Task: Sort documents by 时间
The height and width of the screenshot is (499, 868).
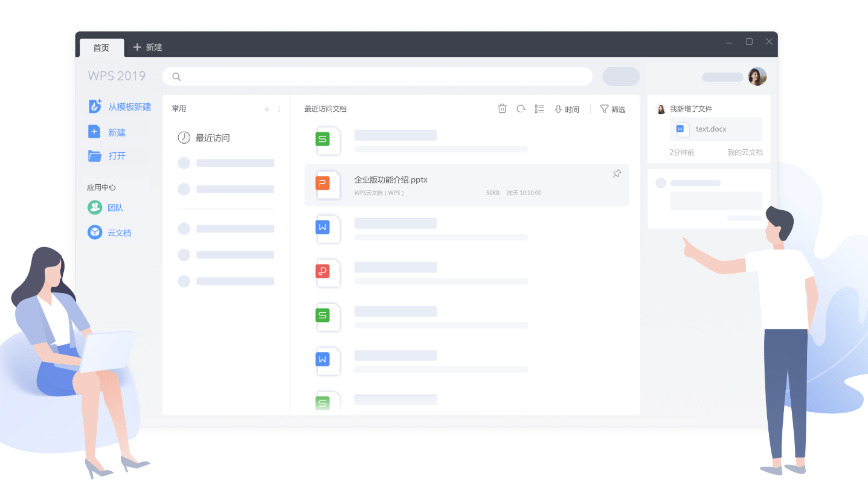Action: (567, 109)
